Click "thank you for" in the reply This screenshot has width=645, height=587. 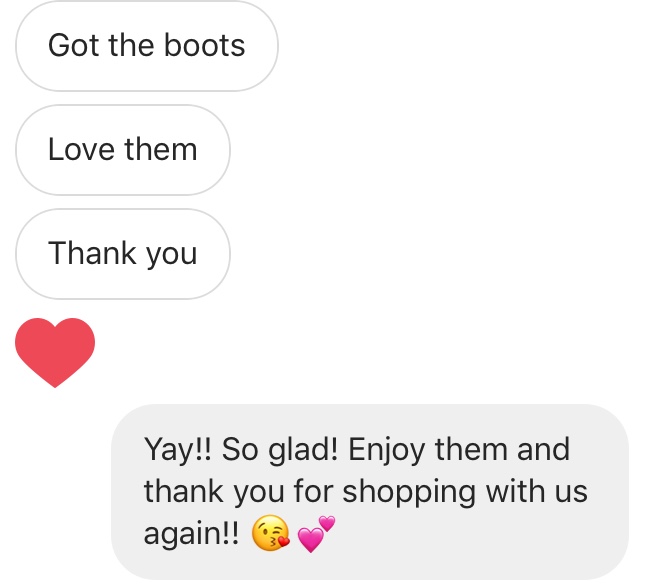pos(239,492)
